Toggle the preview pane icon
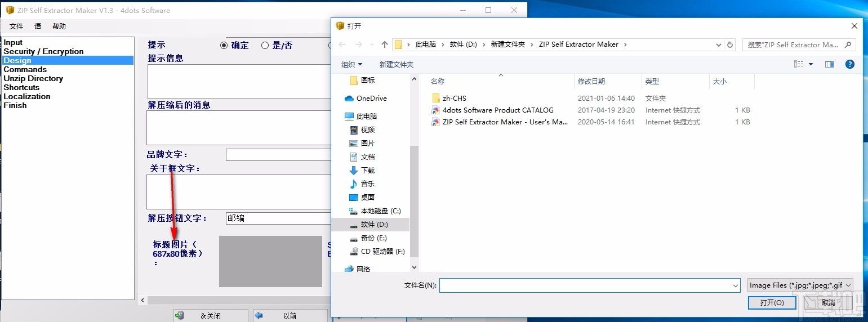This screenshot has width=868, height=322. [829, 64]
